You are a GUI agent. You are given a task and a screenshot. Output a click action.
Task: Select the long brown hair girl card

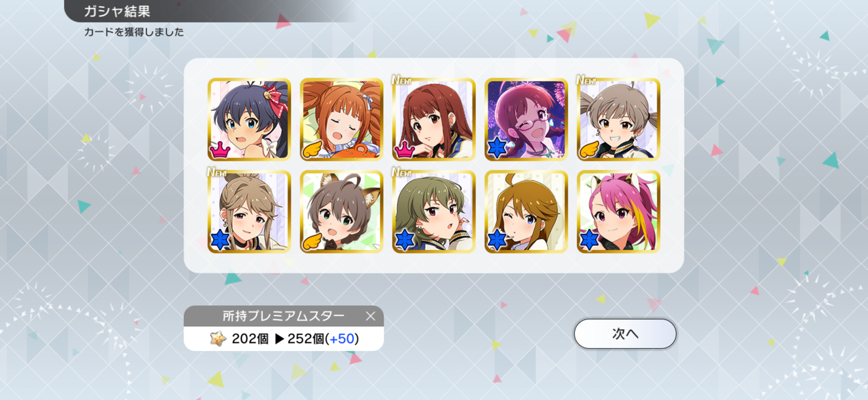[x=433, y=119]
